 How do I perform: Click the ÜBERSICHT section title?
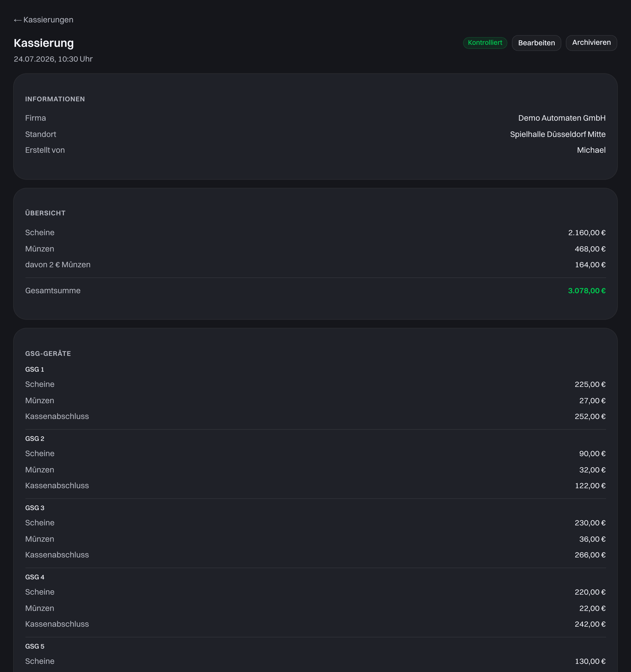[45, 213]
